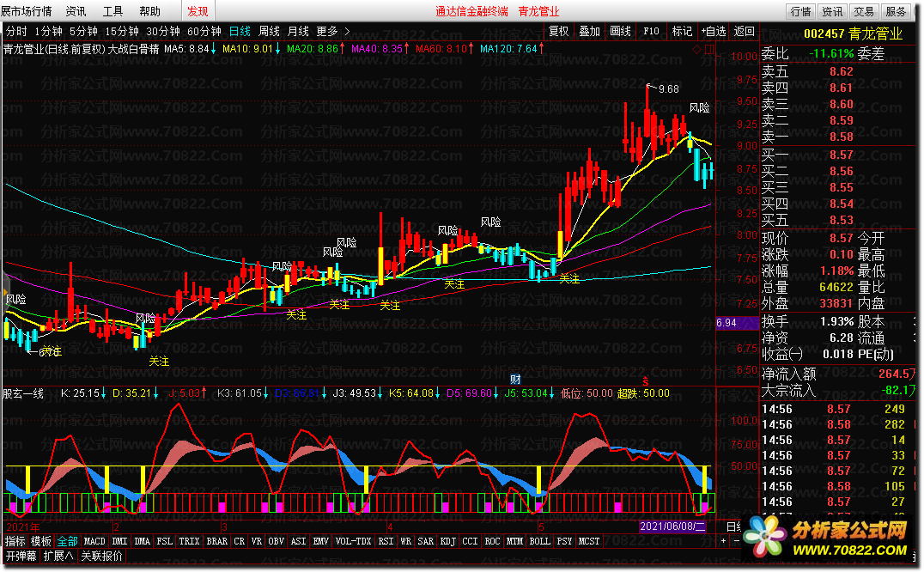Switch indicator to VR
Screen dimensions: 924x572
pos(257,541)
